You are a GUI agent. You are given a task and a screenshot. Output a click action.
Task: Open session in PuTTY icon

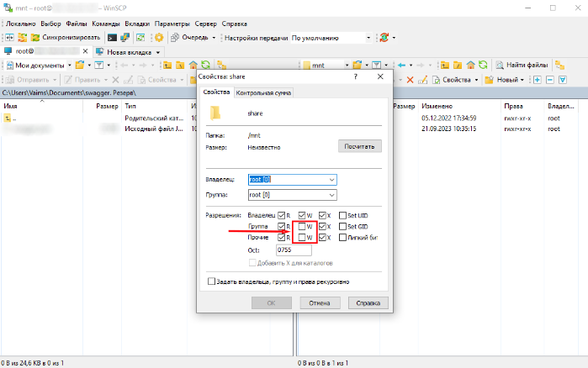click(124, 38)
